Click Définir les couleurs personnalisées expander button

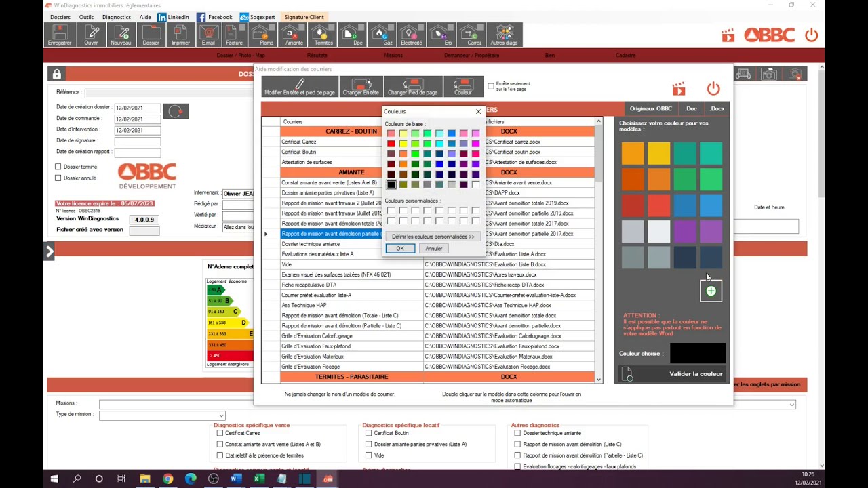pyautogui.click(x=433, y=237)
